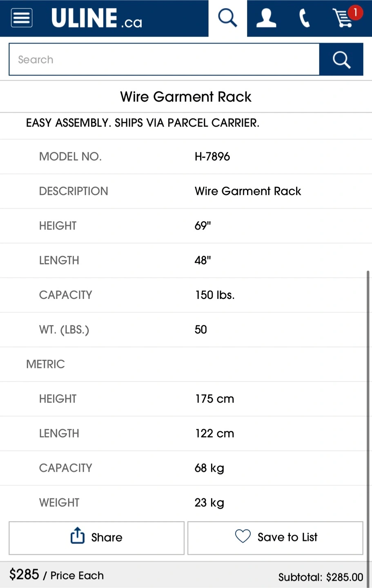Viewport: 372px width, 588px height.
Task: Tap the $285 Price Each label
Action: coord(57,575)
